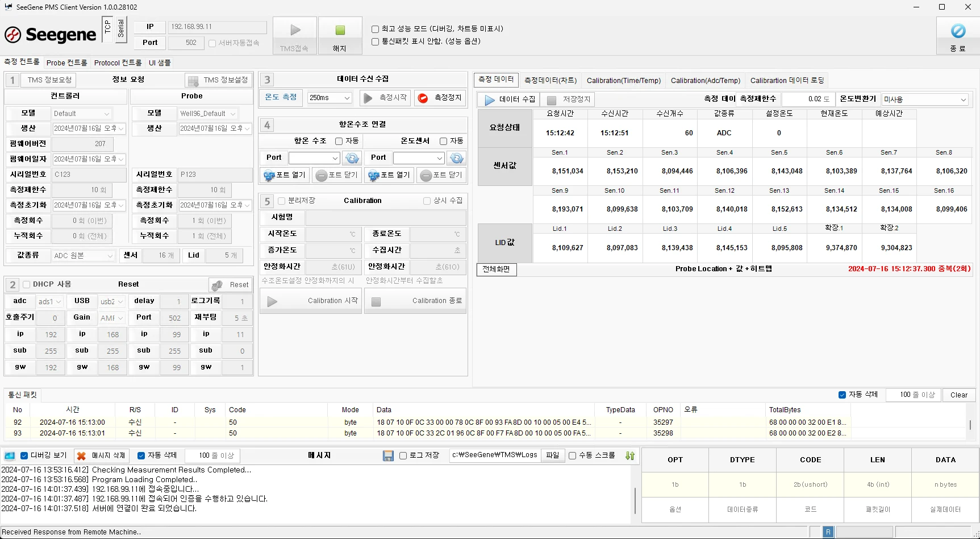Click the TMS connect play icon
980x539 pixels.
[x=295, y=30]
